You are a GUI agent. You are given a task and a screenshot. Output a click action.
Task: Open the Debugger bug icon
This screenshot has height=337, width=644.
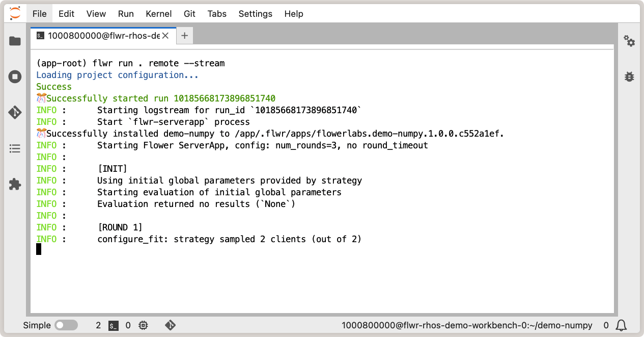coord(629,77)
